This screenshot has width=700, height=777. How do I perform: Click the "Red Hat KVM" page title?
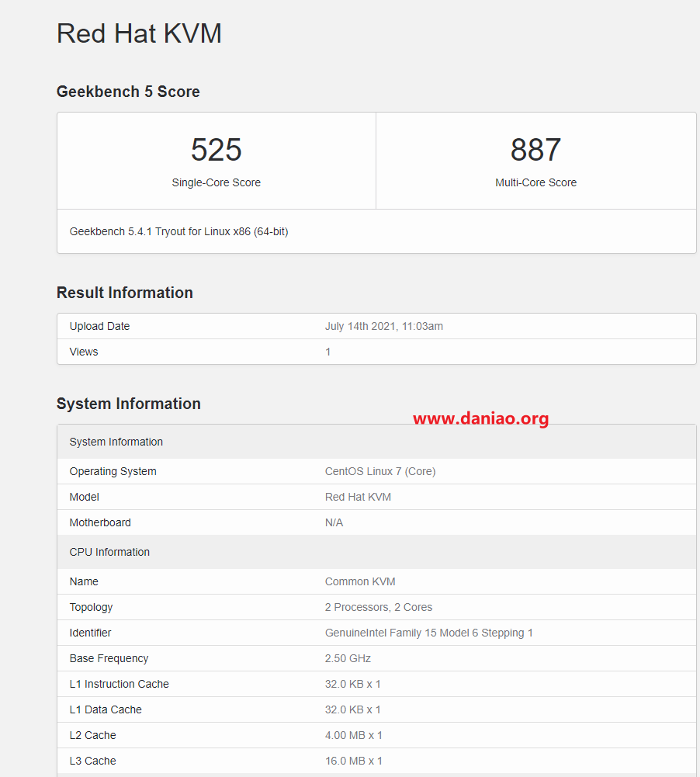[x=139, y=33]
